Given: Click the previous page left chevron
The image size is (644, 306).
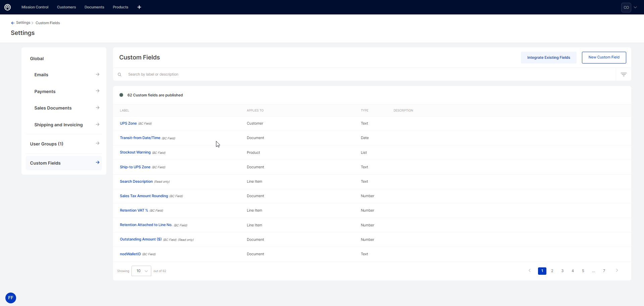Looking at the screenshot, I should click(x=530, y=271).
